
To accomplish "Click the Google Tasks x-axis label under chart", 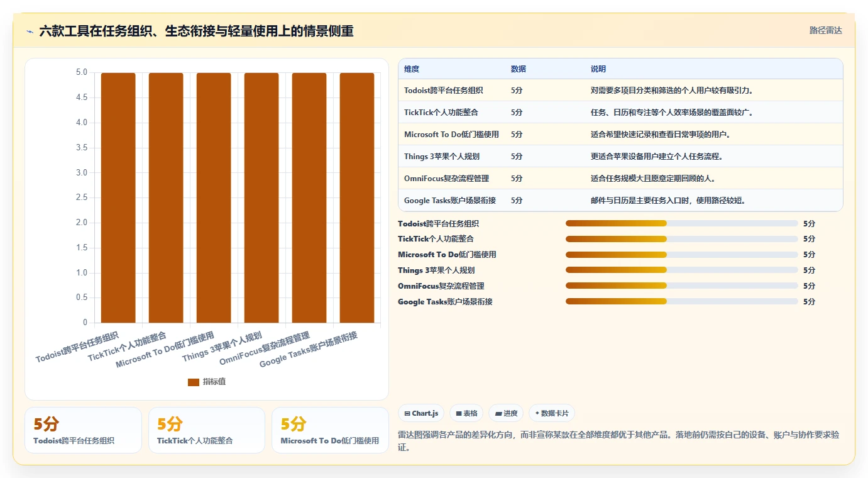I will (x=309, y=350).
